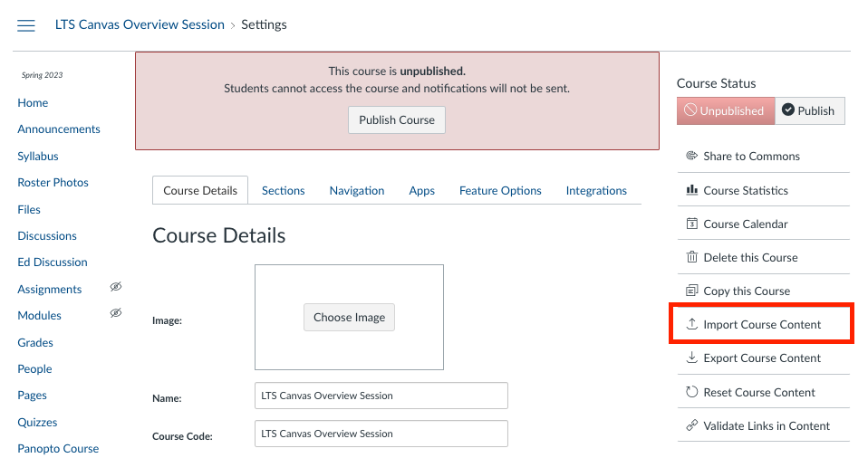Click the Export Course Content download icon
This screenshot has width=868, height=458.
coord(692,358)
